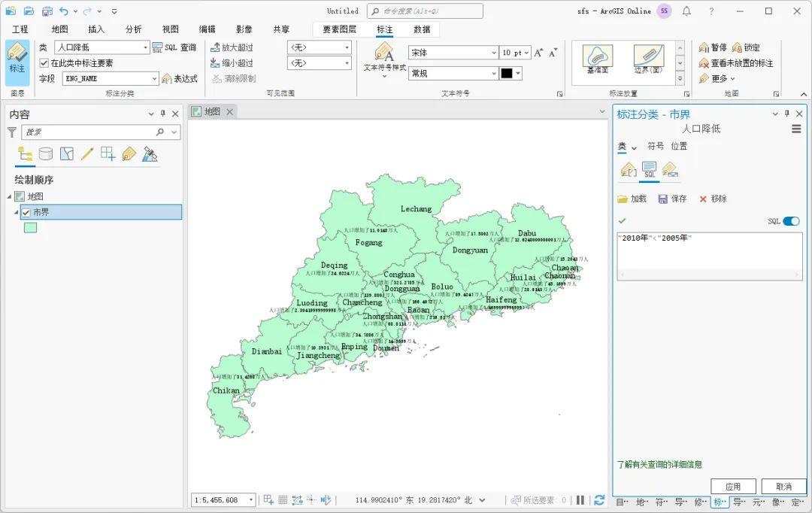Open the 影像 menu
This screenshot has height=513, width=812.
245,29
